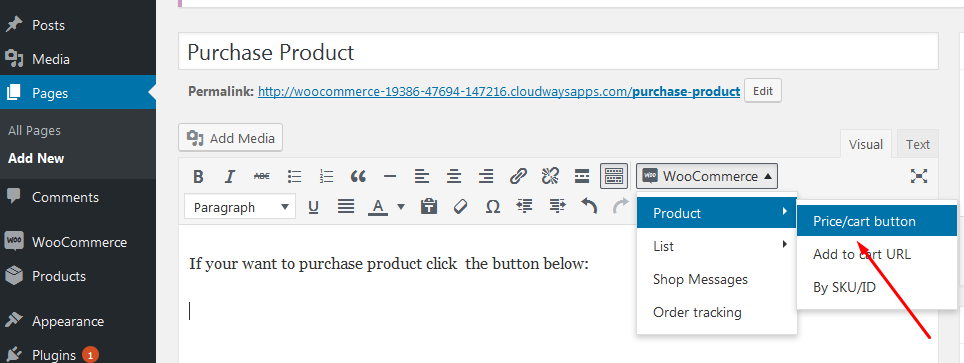The image size is (964, 363).
Task: Open the purchase-product permalink
Action: (499, 92)
